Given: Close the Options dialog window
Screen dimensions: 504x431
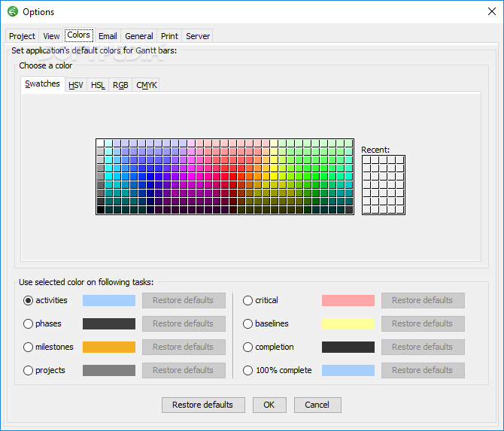Looking at the screenshot, I should pos(491,11).
